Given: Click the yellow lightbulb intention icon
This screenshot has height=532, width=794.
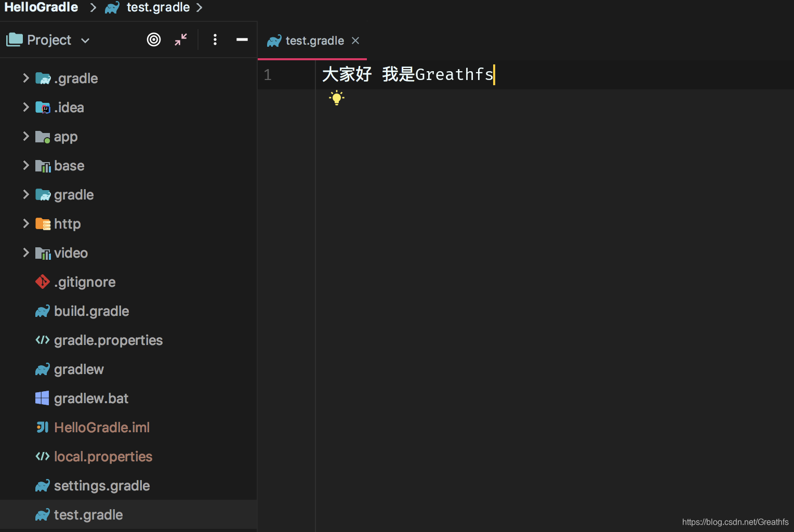Looking at the screenshot, I should coord(337,98).
